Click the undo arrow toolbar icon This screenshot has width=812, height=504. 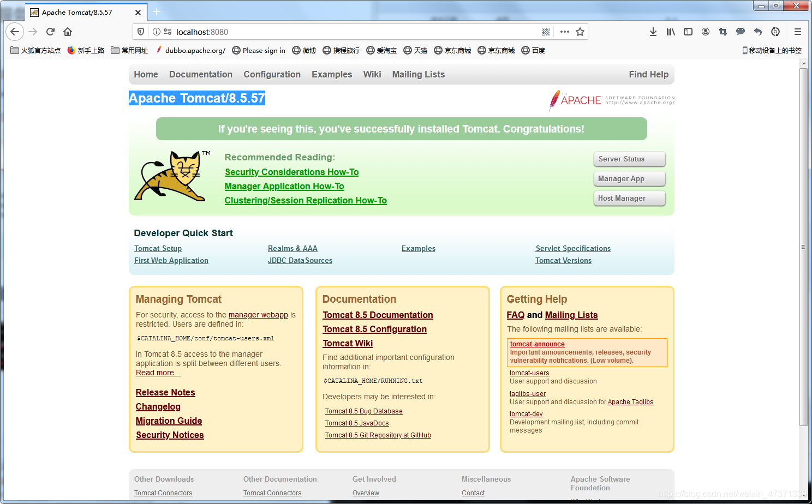758,32
